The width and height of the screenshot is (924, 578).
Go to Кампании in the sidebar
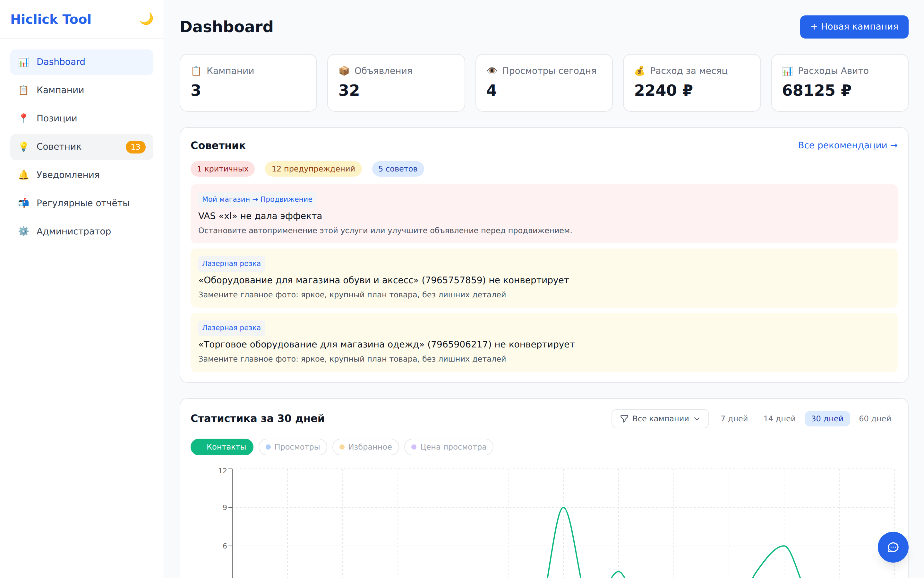[x=82, y=90]
